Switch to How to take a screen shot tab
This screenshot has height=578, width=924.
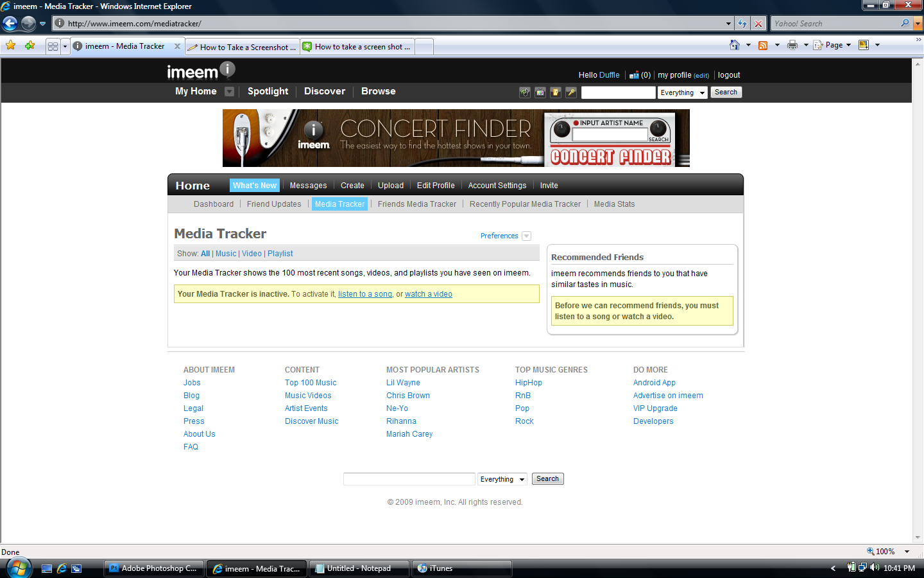(357, 47)
